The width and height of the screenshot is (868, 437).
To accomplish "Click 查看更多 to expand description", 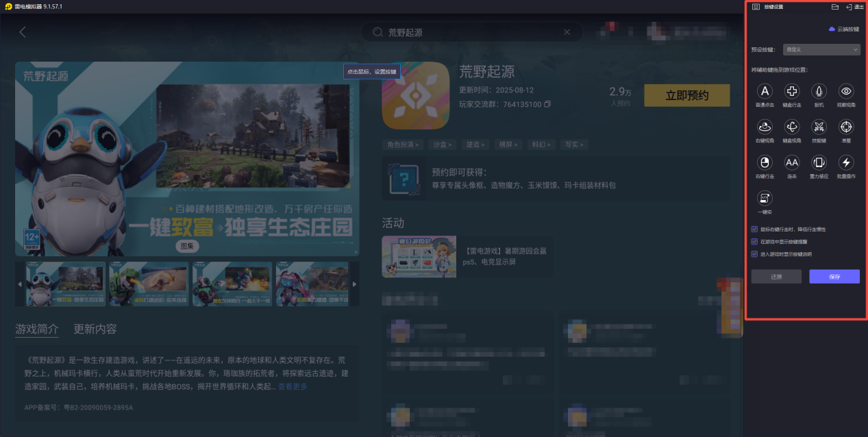I will [x=293, y=387].
